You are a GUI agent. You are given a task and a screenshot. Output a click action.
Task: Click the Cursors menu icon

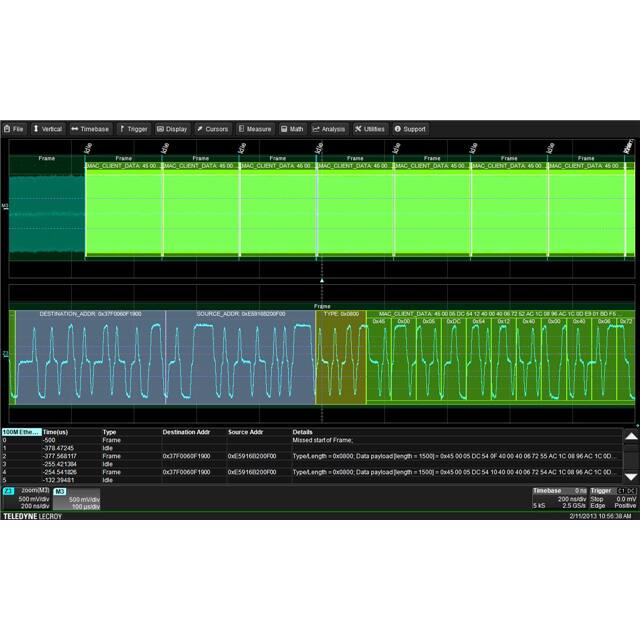click(200, 129)
